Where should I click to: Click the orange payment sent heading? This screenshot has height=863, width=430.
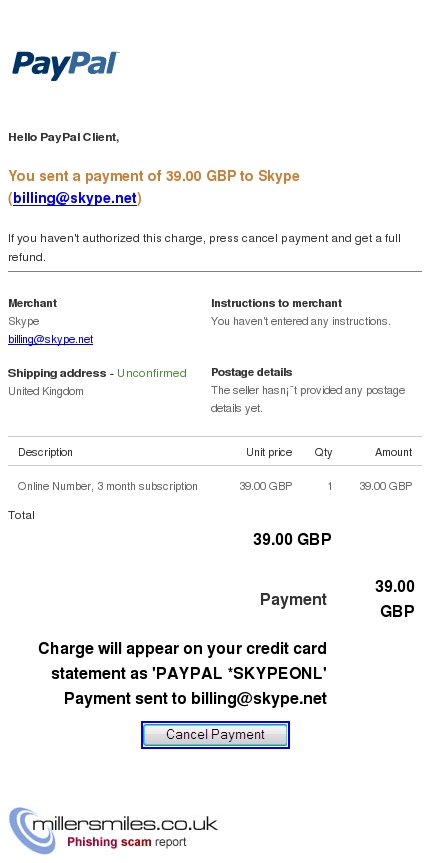[154, 187]
